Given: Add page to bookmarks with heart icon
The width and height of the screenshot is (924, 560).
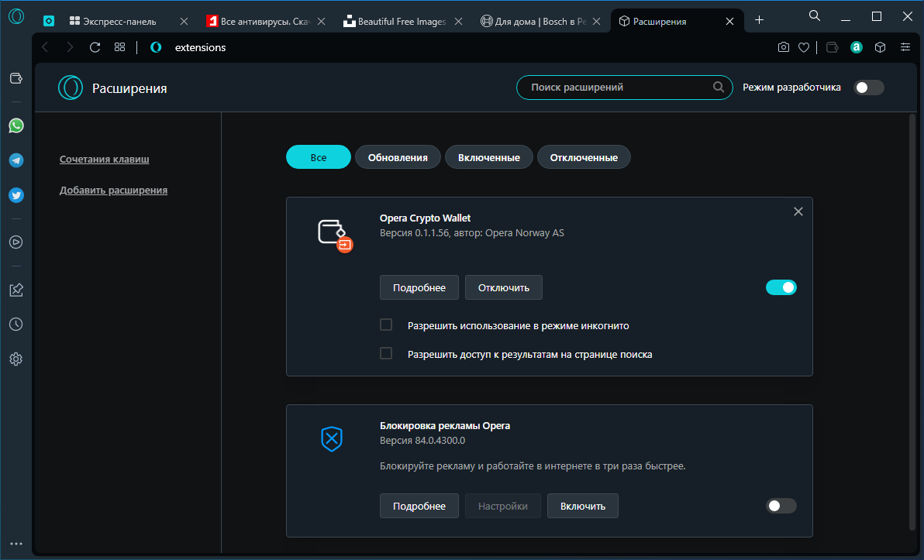Looking at the screenshot, I should [804, 47].
